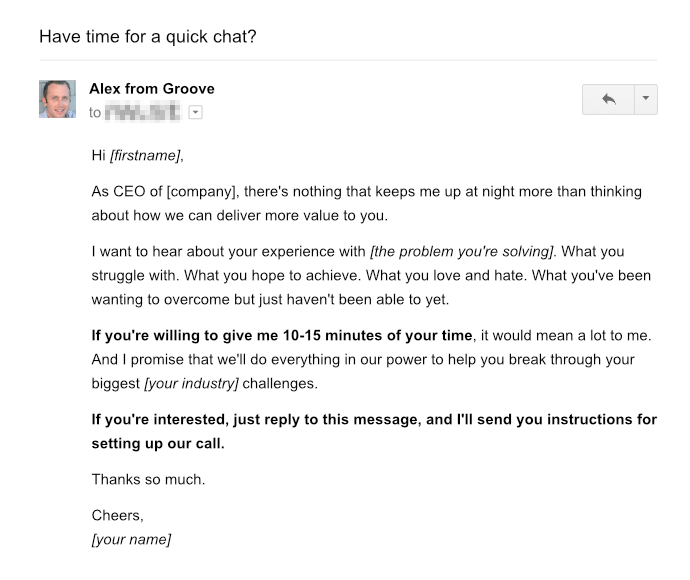Click the [the problem you're solving] placeholder
Image resolution: width=690 pixels, height=580 pixels.
click(462, 251)
